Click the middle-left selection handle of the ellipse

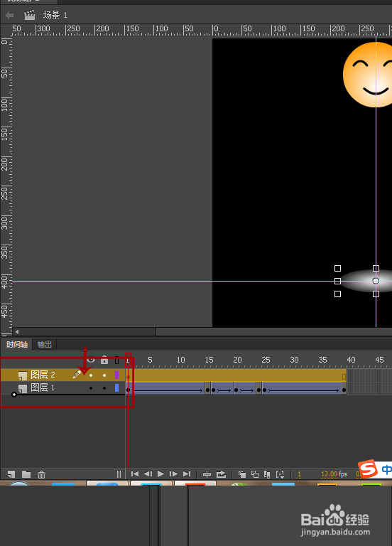click(337, 281)
